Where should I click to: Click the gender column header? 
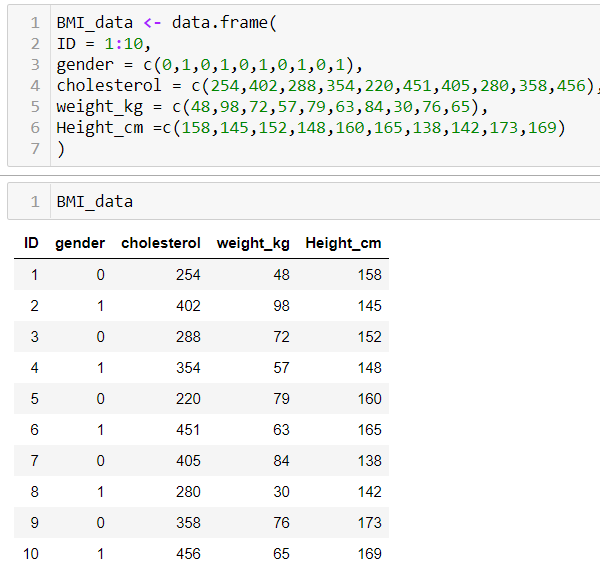click(x=80, y=243)
